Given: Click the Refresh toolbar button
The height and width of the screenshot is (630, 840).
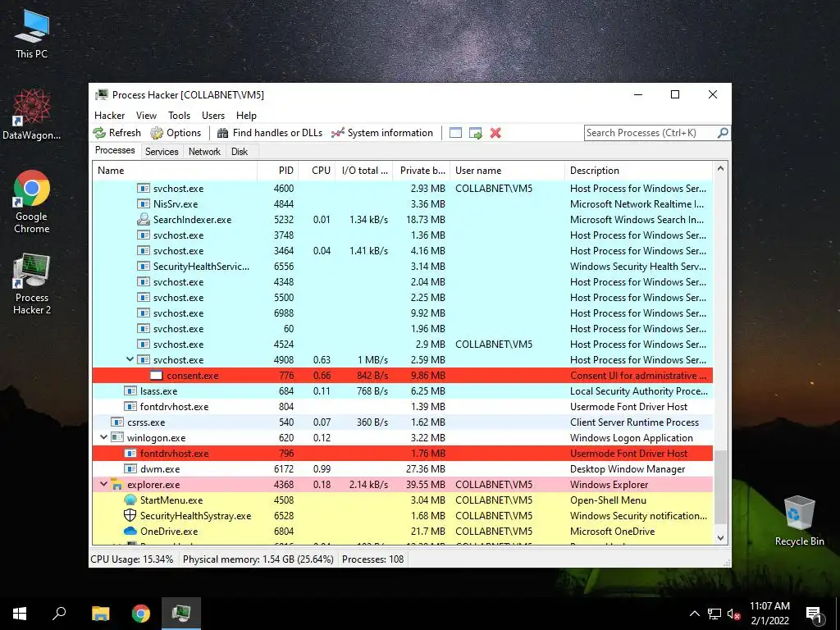Looking at the screenshot, I should pyautogui.click(x=116, y=133).
